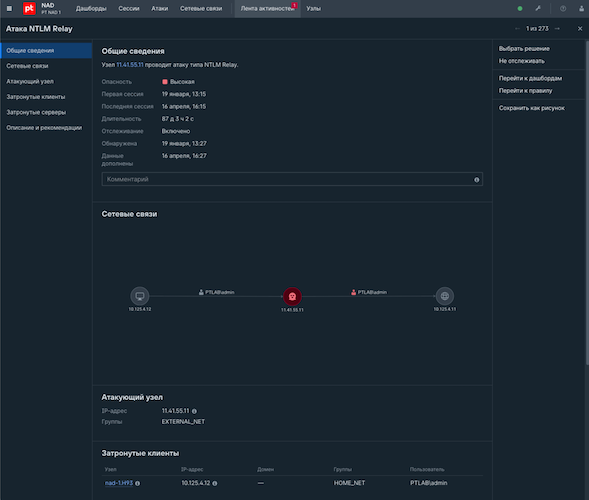The image size is (589, 500).
Task: Click the computer node 10.125.4.12 in graph
Action: tap(140, 296)
